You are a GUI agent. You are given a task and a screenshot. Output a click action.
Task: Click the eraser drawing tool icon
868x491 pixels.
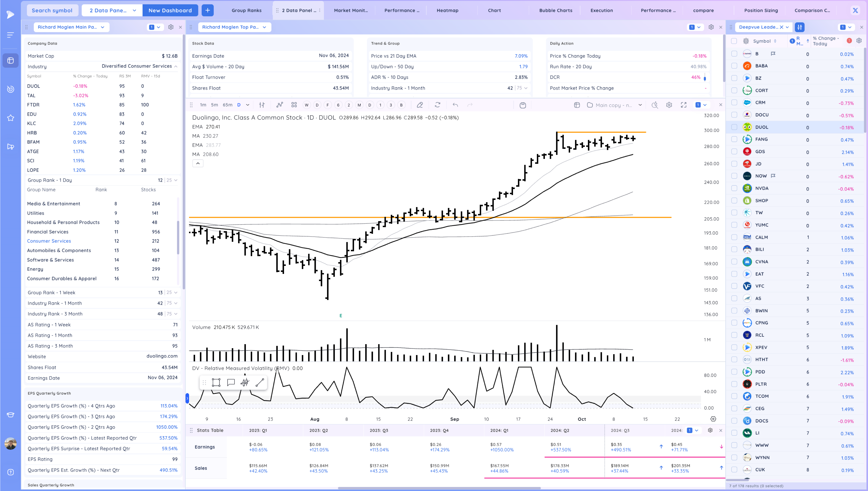[420, 105]
